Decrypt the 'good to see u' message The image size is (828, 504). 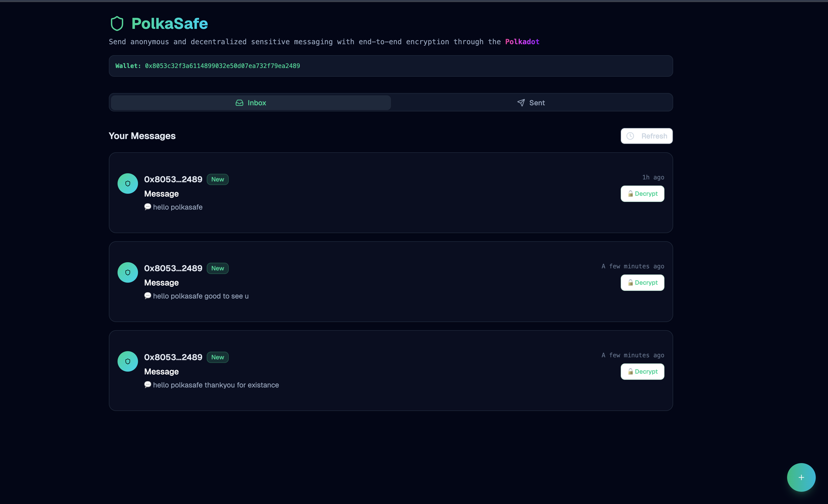(642, 283)
